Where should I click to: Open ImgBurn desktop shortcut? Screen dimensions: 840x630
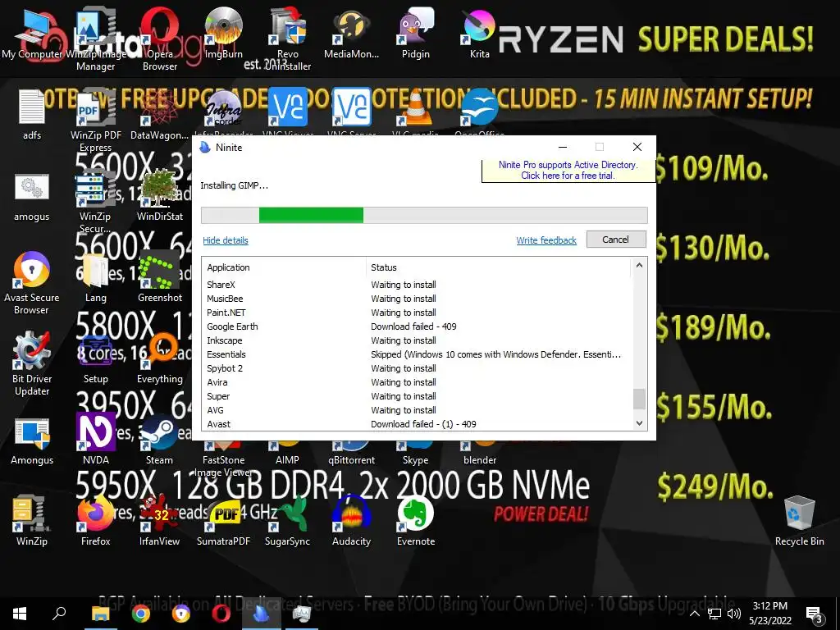(223, 33)
